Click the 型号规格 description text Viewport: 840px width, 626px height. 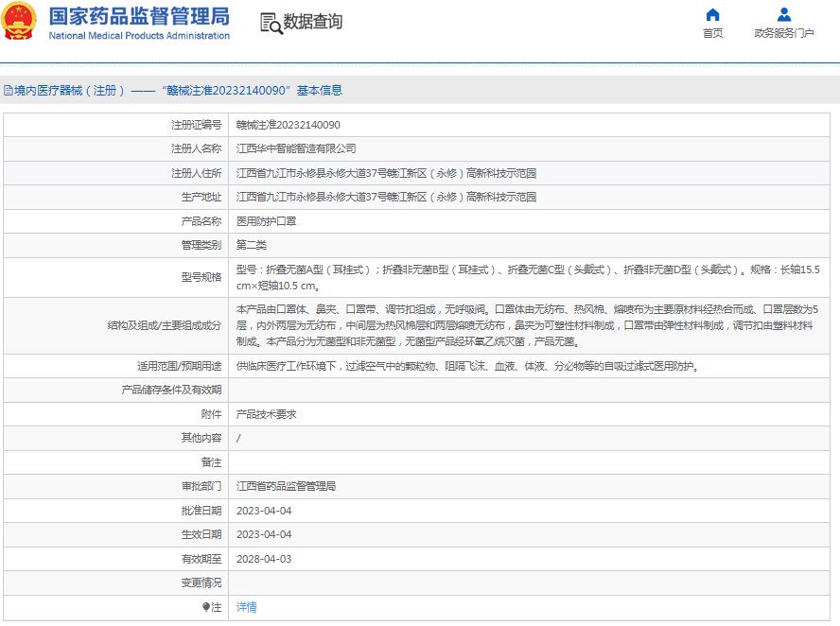pos(528,277)
